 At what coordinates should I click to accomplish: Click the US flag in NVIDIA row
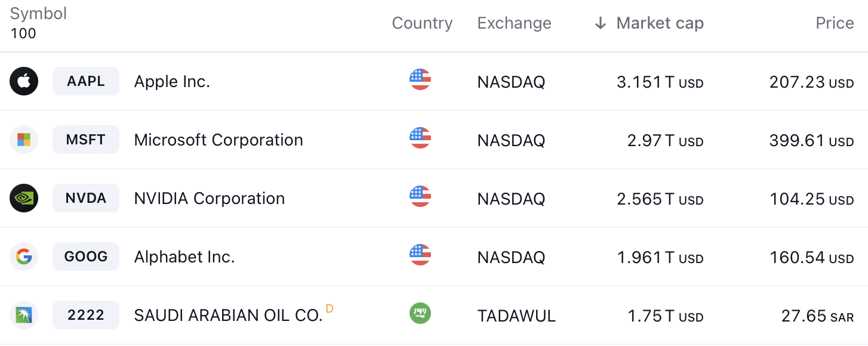420,196
